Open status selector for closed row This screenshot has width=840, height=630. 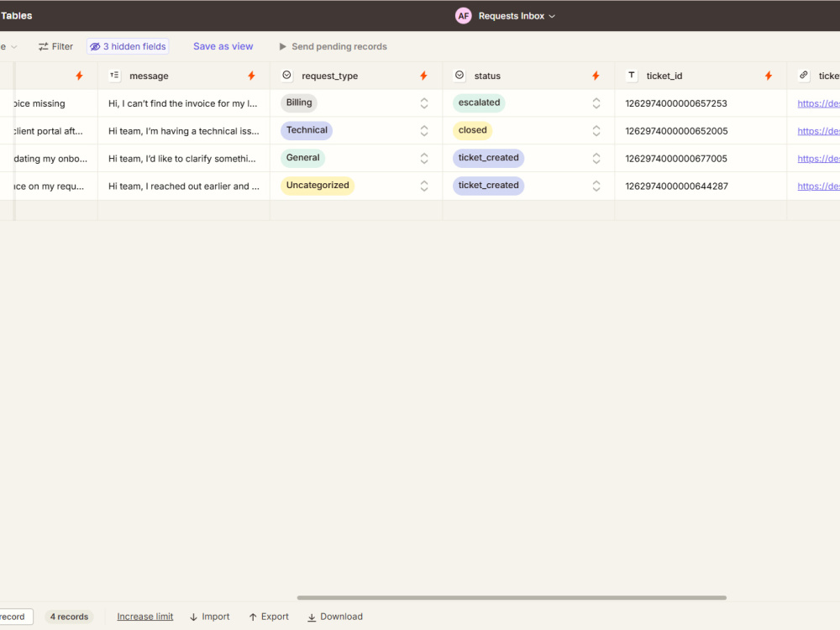(x=596, y=131)
